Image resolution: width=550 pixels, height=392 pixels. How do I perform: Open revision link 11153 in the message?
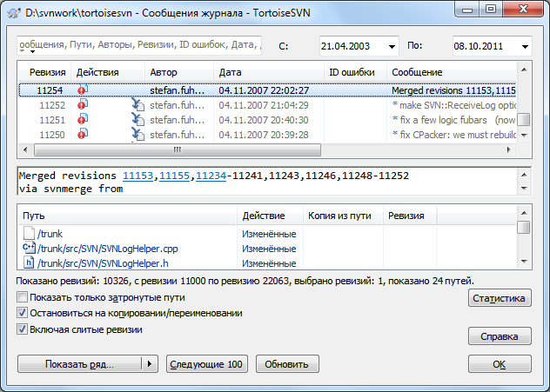(137, 176)
